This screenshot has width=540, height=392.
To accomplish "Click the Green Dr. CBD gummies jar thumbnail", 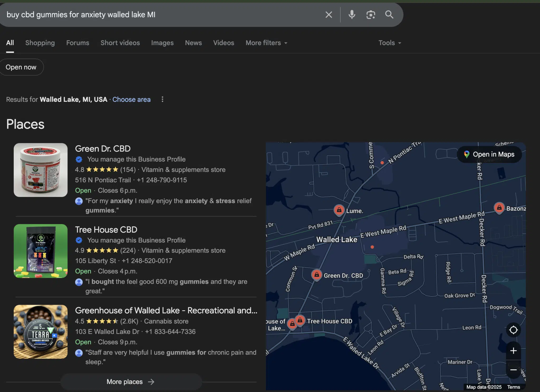I will click(41, 170).
